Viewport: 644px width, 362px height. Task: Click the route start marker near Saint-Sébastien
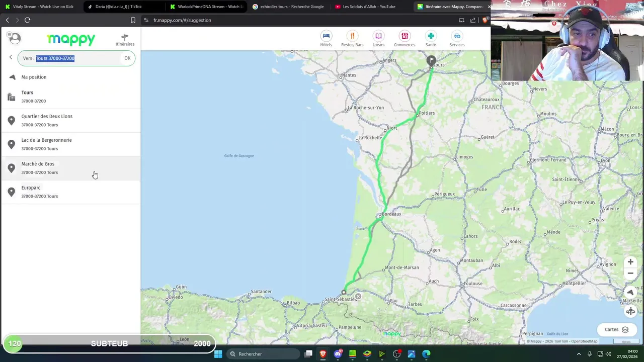tap(344, 292)
